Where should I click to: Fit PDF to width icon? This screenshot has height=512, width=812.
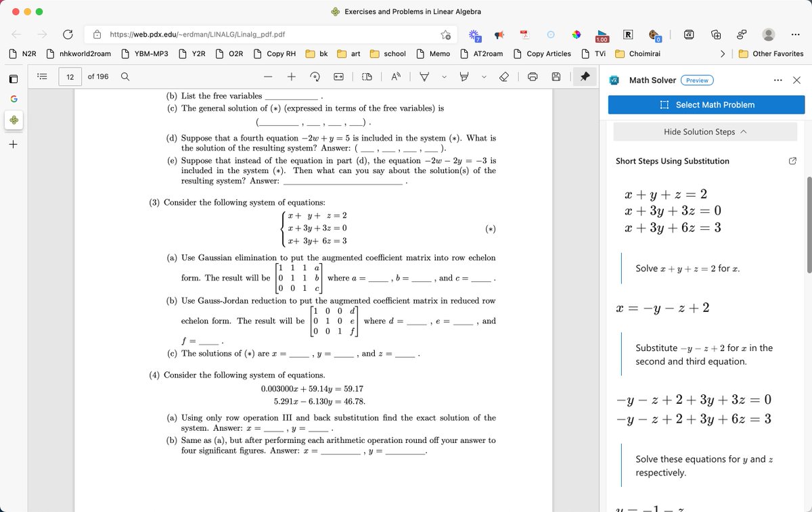point(338,77)
